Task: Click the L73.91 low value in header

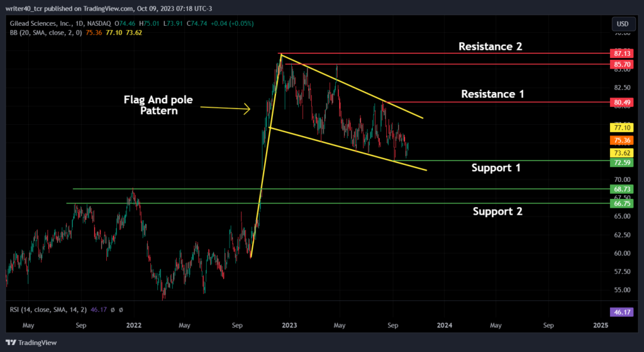Action: (x=173, y=23)
